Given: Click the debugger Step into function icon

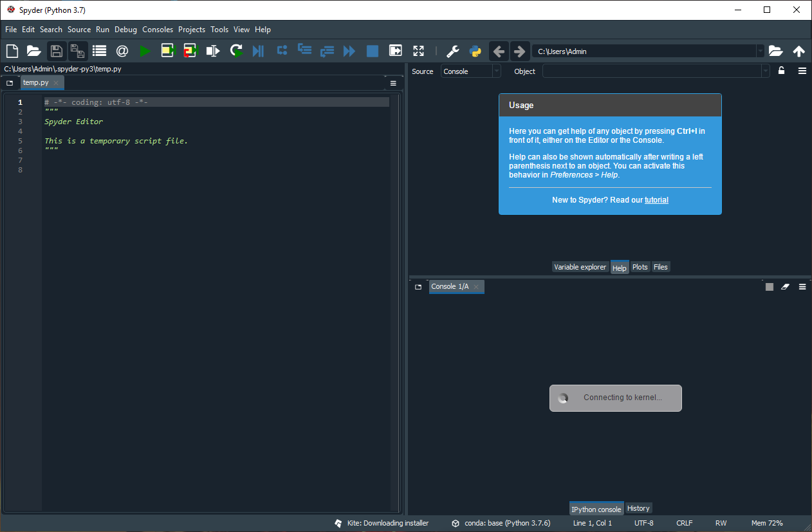Looking at the screenshot, I should pyautogui.click(x=304, y=51).
